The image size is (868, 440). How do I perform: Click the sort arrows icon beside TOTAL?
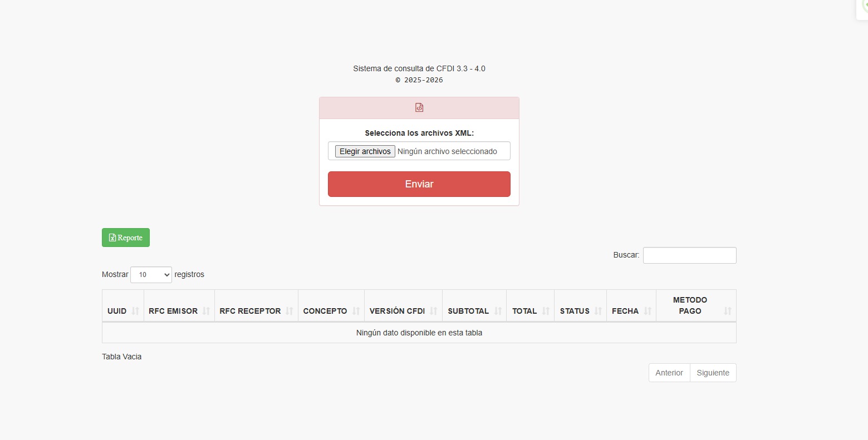546,311
